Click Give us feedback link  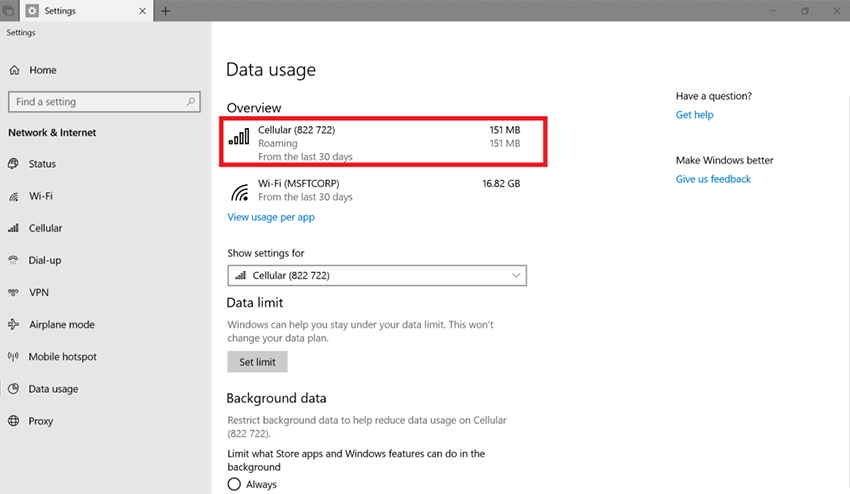pyautogui.click(x=713, y=179)
